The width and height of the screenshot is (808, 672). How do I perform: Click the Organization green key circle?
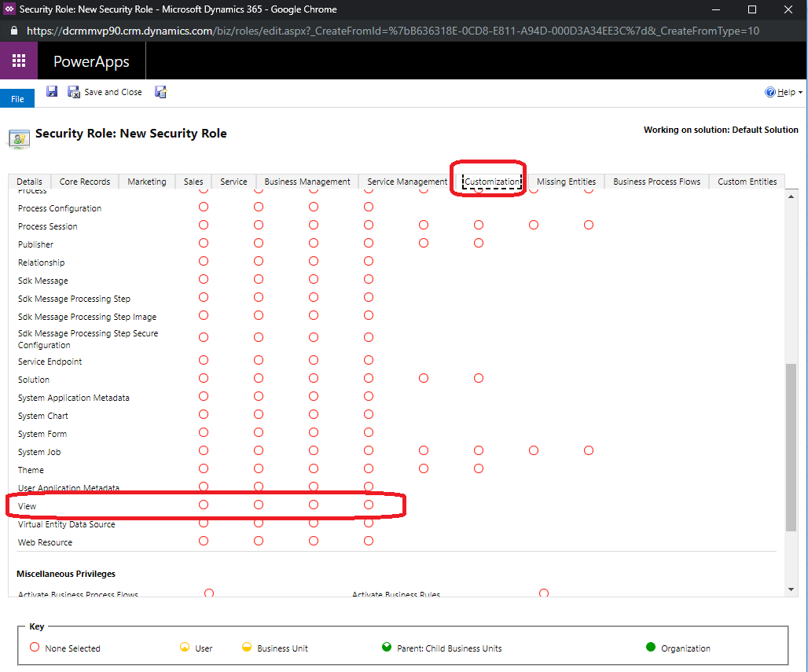click(650, 647)
